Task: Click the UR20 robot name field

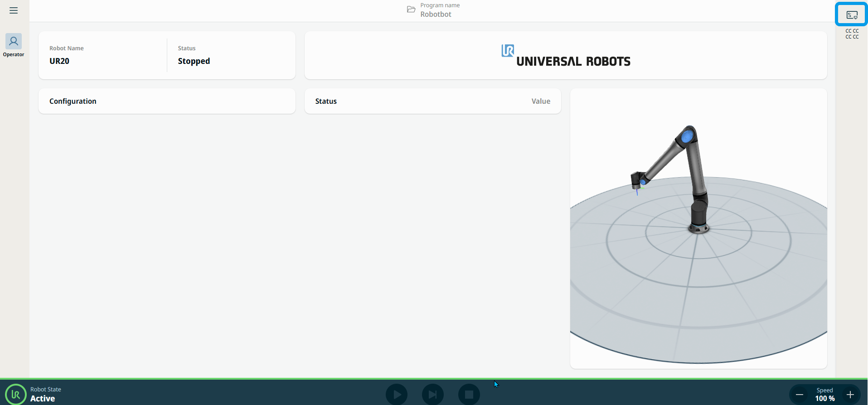Action: (x=59, y=61)
